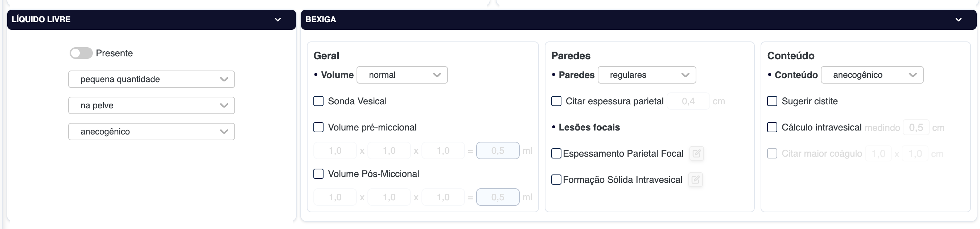Tick Formação Sólida Intravesical checkbox
Image resolution: width=980 pixels, height=229 pixels.
(556, 180)
